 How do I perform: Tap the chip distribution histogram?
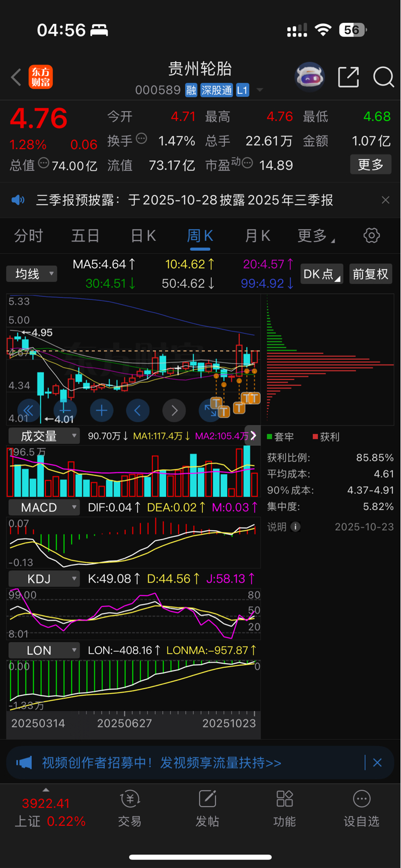pos(330,360)
